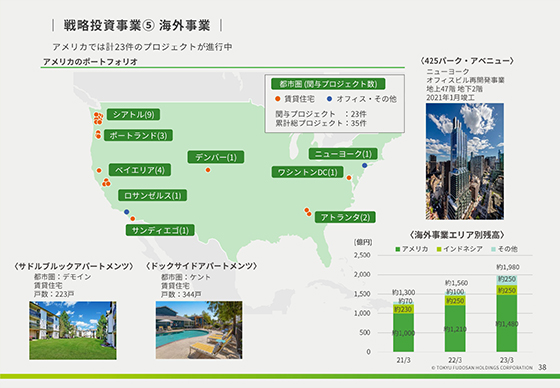Screen dimensions: 560x388
Task: Click the 約1,980 total value label
Action: point(508,267)
